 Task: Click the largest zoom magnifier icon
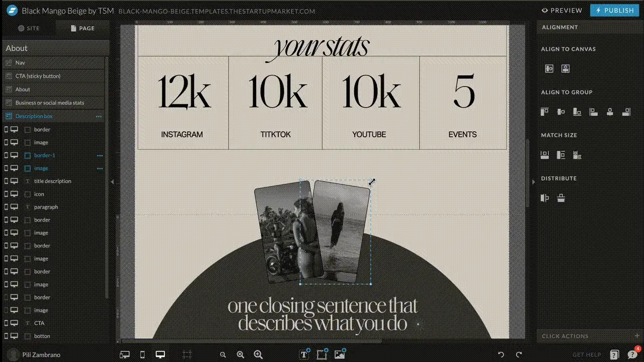pyautogui.click(x=258, y=354)
